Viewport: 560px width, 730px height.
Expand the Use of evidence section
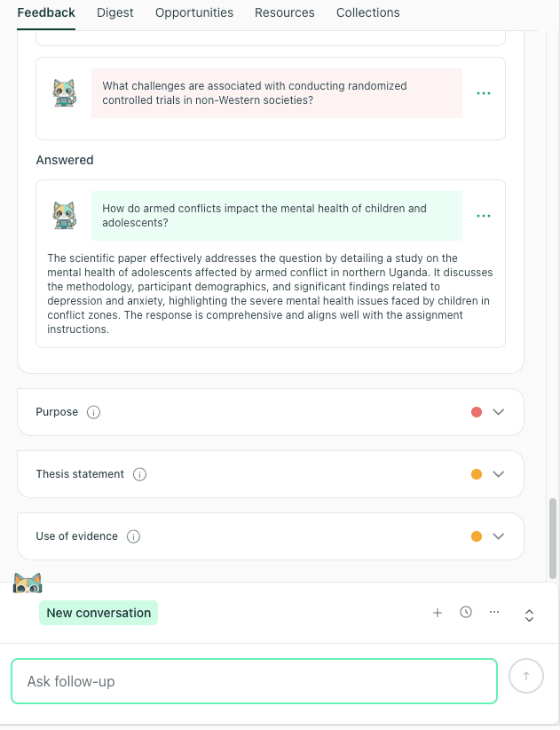500,536
